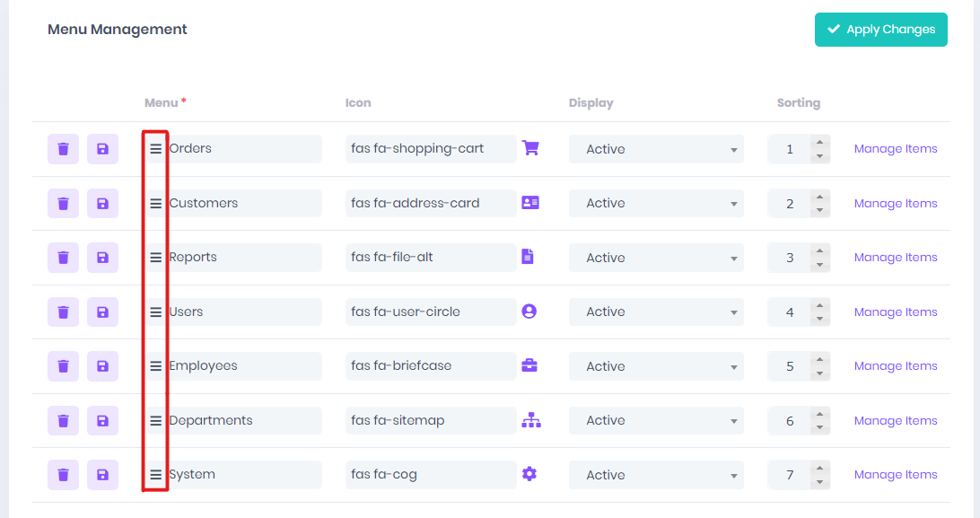Image resolution: width=980 pixels, height=518 pixels.
Task: Edit the fas fa-file-alt icon field
Action: point(431,258)
